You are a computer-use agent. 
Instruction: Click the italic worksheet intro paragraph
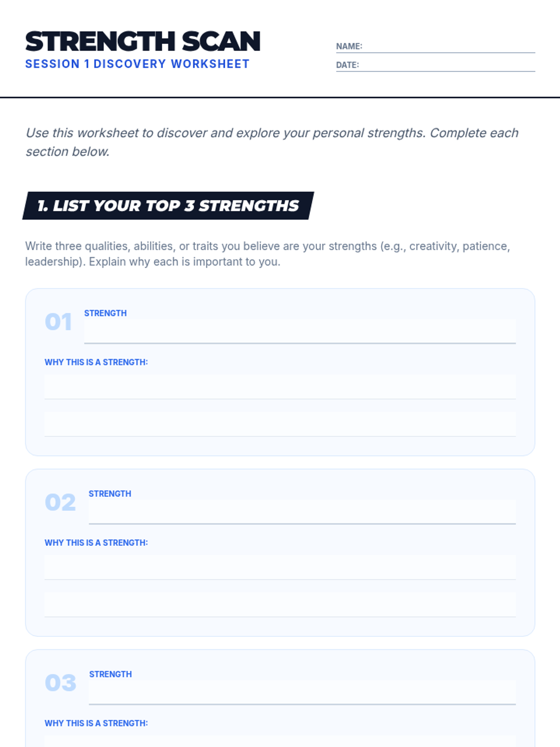tap(272, 142)
